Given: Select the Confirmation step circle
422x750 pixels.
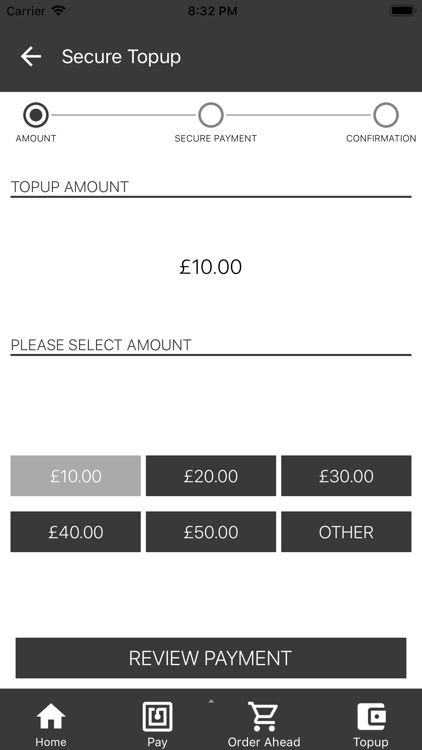Looking at the screenshot, I should [386, 115].
